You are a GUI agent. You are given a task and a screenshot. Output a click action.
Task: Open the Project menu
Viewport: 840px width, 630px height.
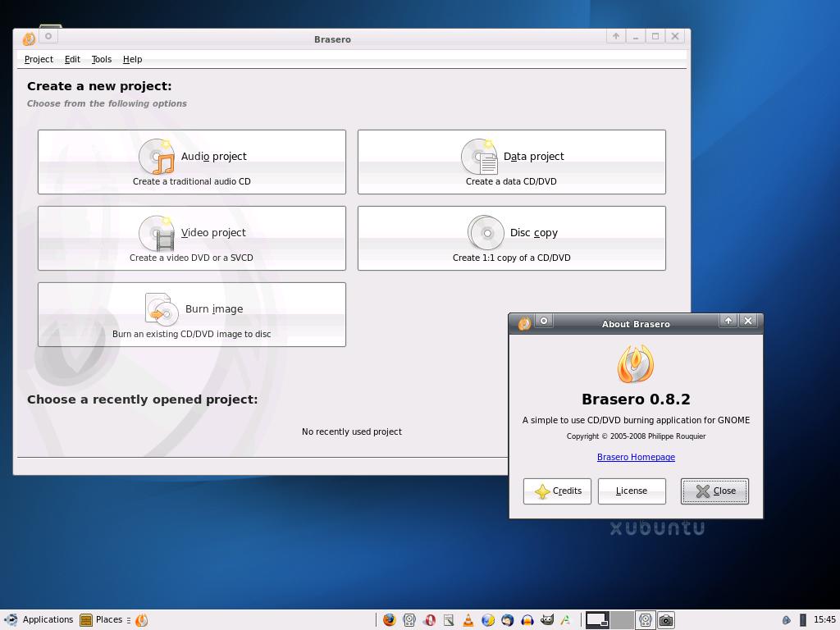(39, 59)
